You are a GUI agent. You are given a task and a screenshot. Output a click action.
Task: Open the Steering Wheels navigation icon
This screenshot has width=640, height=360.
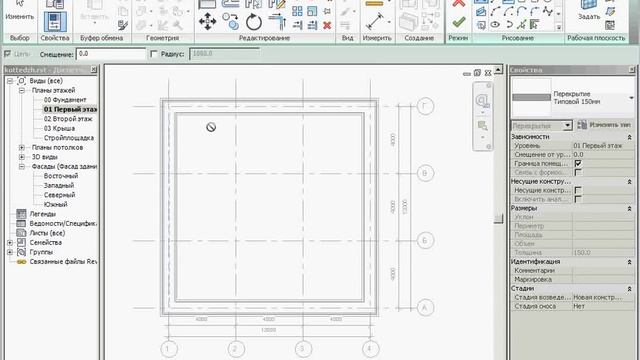click(482, 100)
